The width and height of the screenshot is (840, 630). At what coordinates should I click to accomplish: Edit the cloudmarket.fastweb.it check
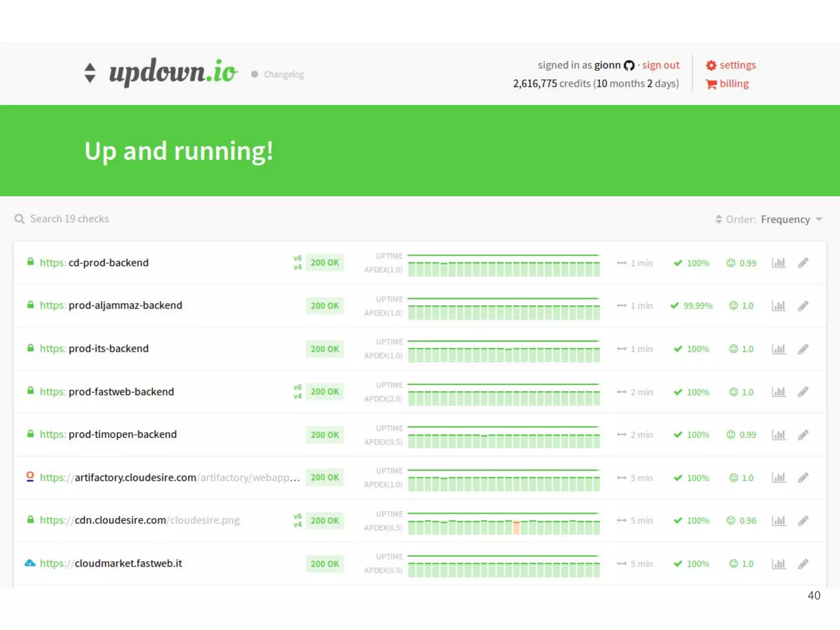click(x=803, y=564)
